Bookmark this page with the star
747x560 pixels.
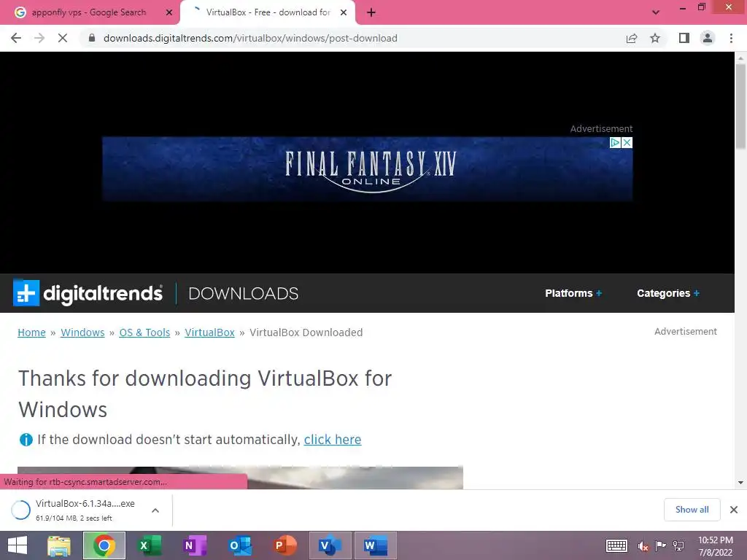point(655,38)
